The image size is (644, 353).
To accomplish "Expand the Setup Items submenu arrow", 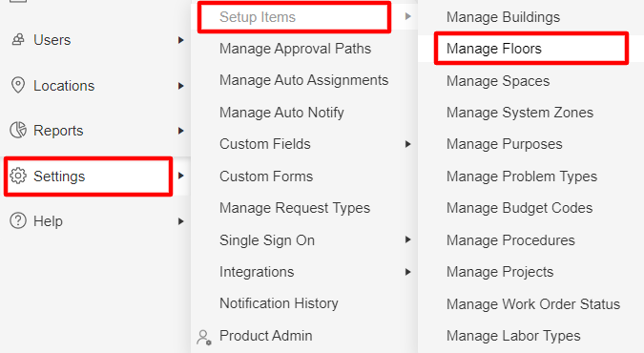I will [407, 16].
